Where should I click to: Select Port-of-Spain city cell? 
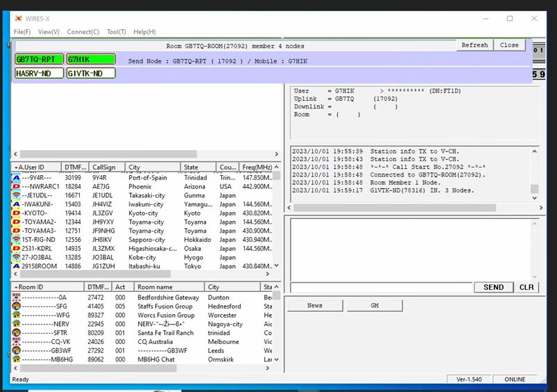pos(148,177)
